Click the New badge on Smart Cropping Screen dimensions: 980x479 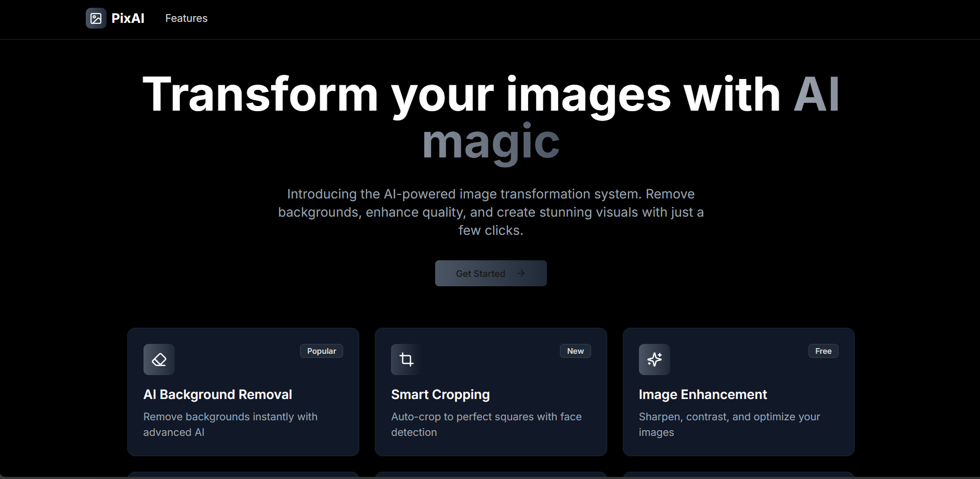575,351
